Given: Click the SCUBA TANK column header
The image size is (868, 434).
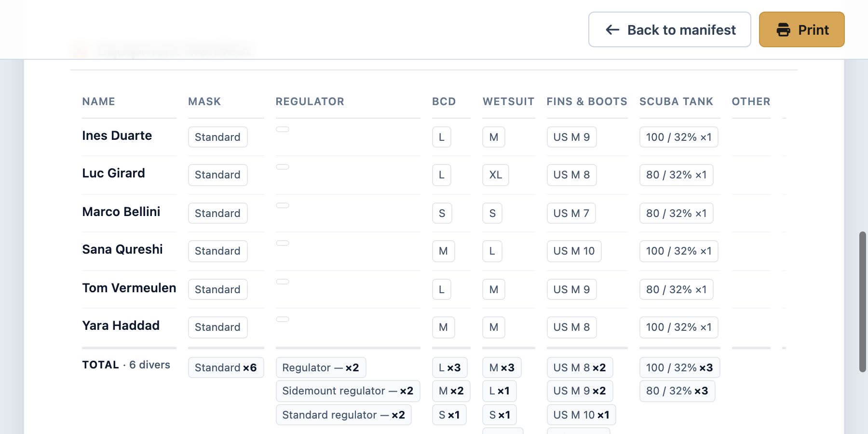Looking at the screenshot, I should 676,101.
